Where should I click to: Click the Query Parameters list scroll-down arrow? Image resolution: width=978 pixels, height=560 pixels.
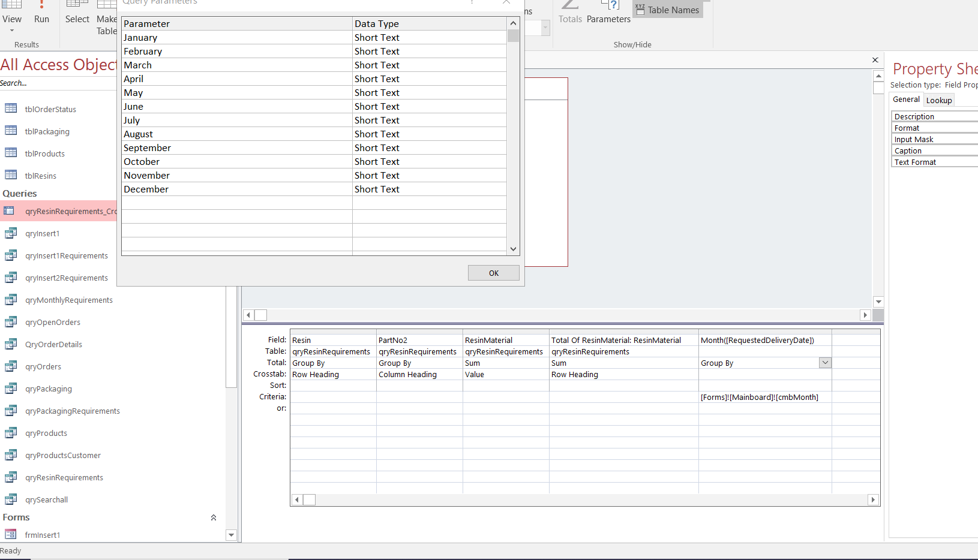pyautogui.click(x=513, y=249)
